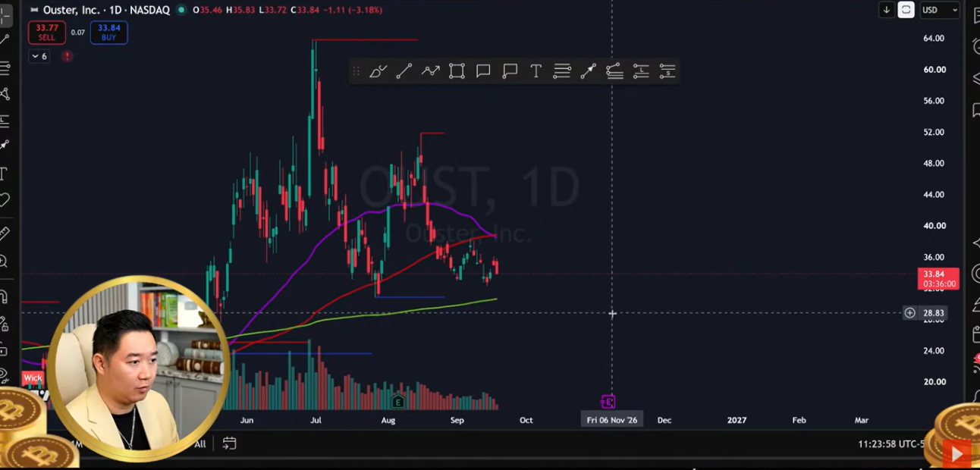Click the earnings E marker in August
The width and height of the screenshot is (980, 470).
[397, 402]
